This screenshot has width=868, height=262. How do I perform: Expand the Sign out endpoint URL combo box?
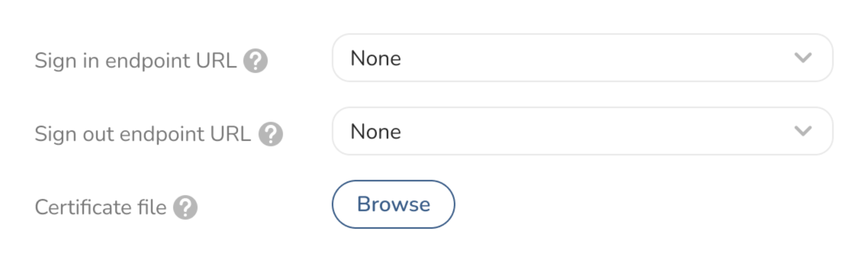click(x=582, y=131)
